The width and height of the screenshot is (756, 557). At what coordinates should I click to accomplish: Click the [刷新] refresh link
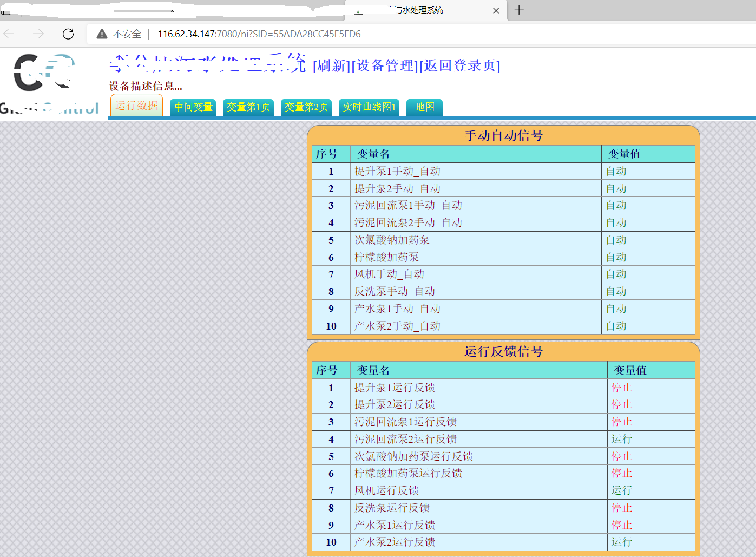[x=332, y=65]
